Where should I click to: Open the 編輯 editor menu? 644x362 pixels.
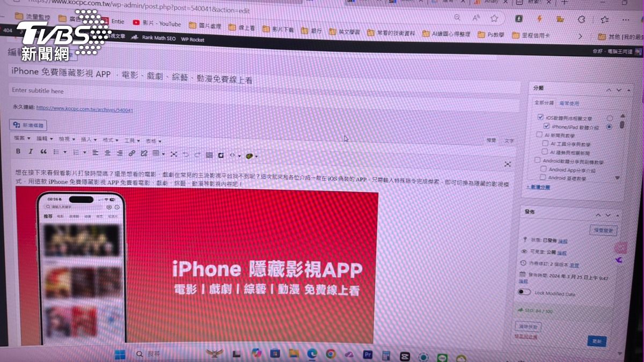[44, 138]
